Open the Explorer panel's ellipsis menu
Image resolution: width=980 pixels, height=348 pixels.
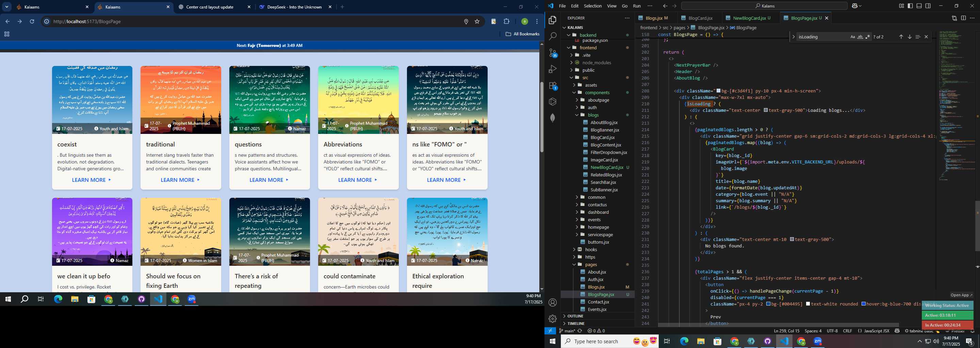627,18
